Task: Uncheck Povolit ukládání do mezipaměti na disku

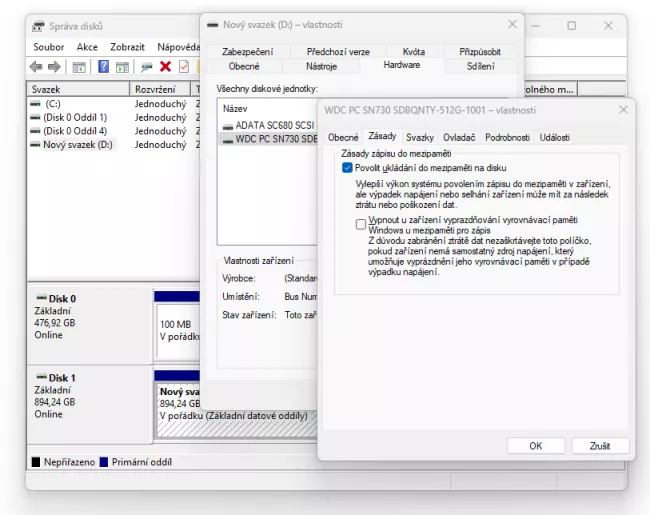Action: [x=347, y=168]
